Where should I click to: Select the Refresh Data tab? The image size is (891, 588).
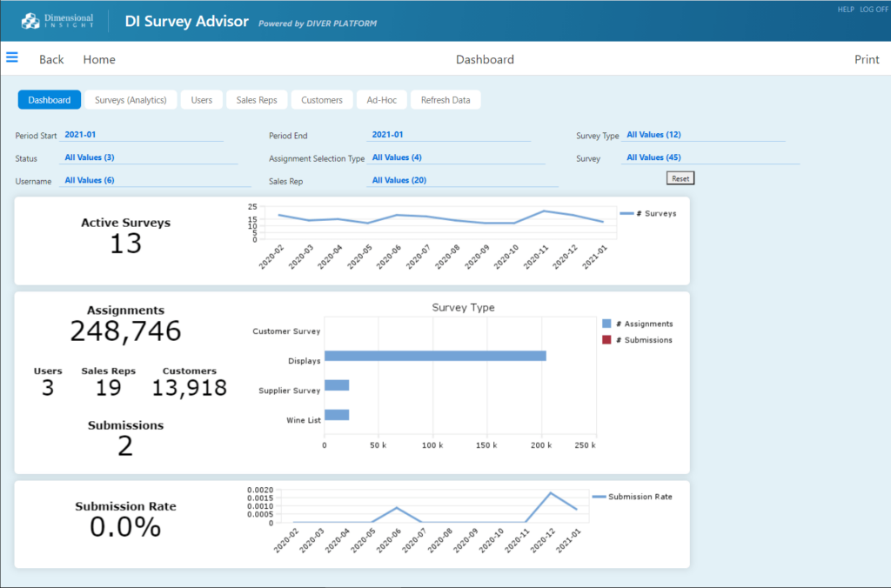pyautogui.click(x=445, y=100)
